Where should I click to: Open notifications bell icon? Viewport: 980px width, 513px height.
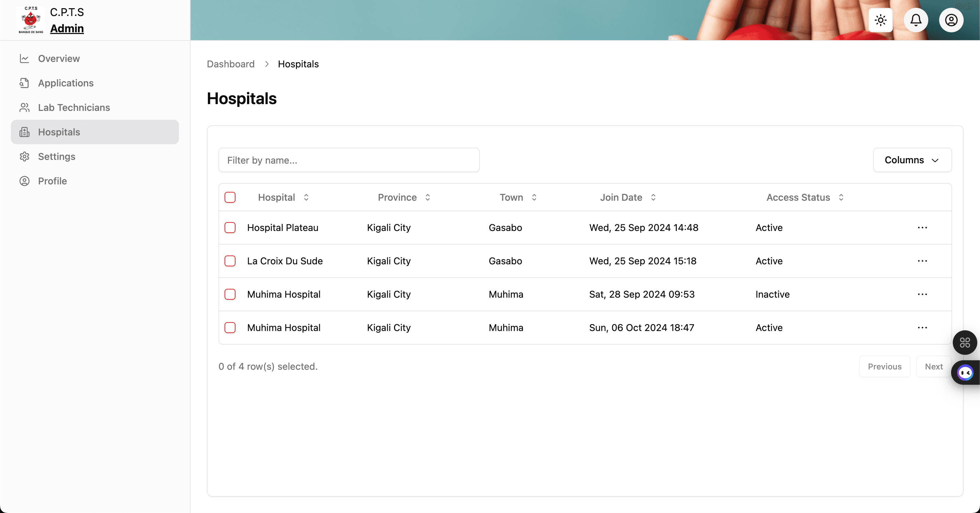click(x=916, y=20)
